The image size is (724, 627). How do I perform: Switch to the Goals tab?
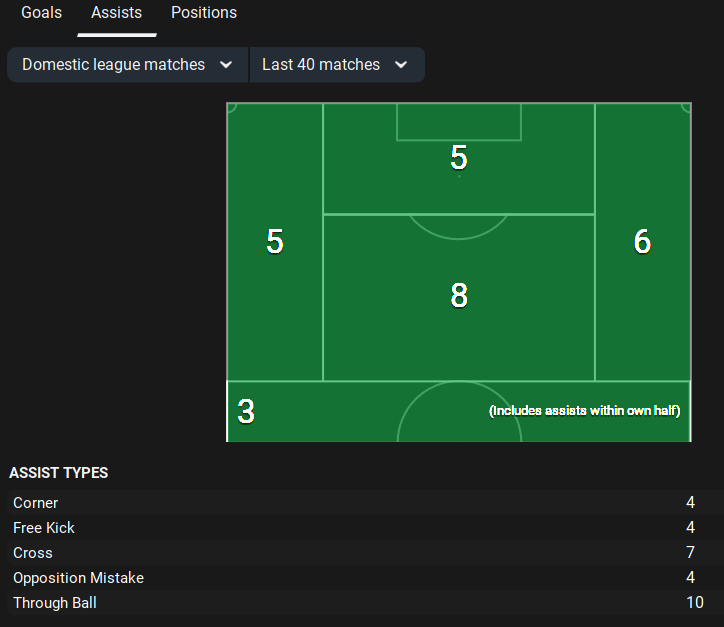[x=41, y=13]
